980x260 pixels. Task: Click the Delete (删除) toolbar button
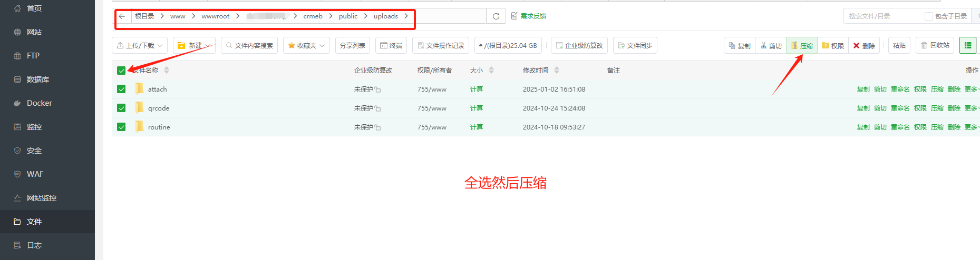864,46
